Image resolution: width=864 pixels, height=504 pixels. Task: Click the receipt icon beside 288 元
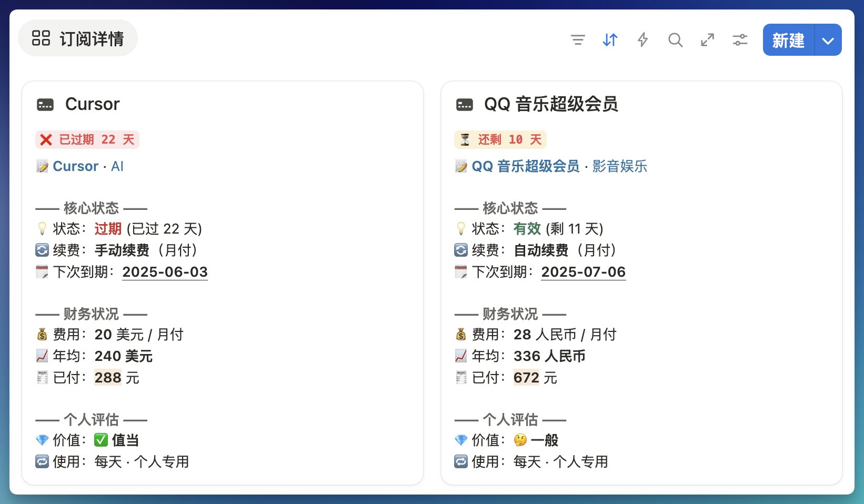click(x=42, y=377)
